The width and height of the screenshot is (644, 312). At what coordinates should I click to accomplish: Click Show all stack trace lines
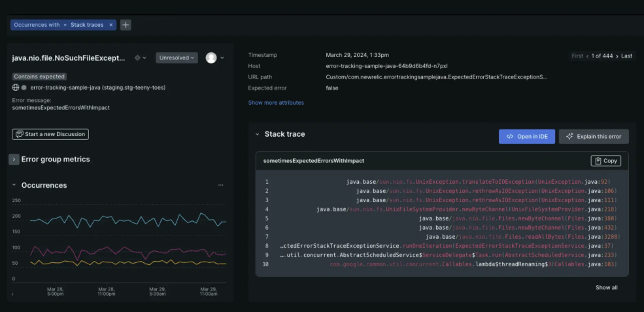(607, 288)
